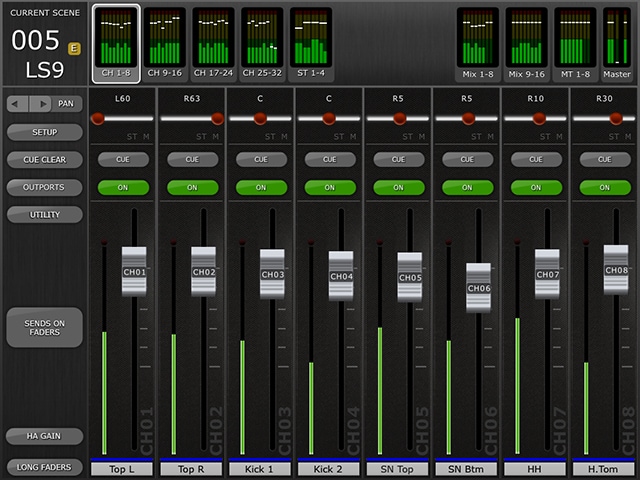Click the CUE CLEAR button

44,159
